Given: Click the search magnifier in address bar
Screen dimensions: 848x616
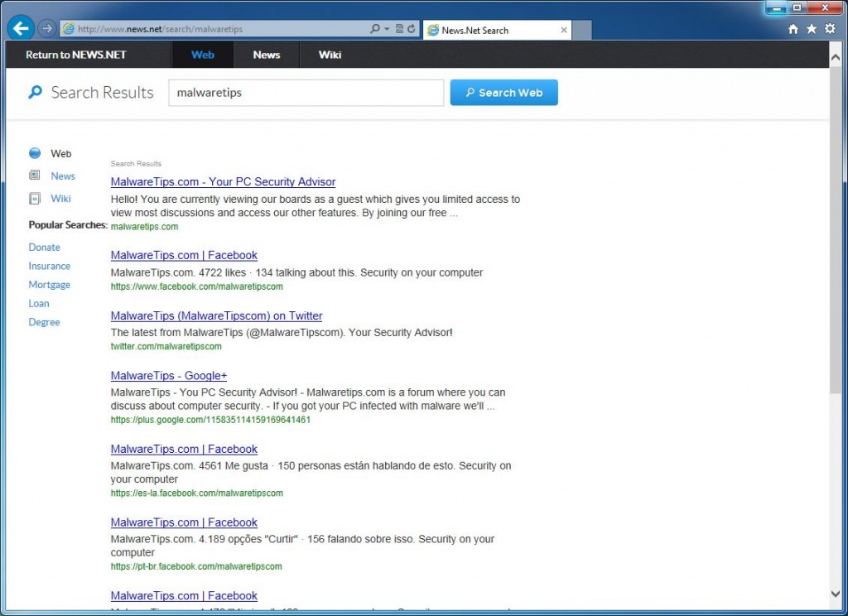Looking at the screenshot, I should [x=375, y=29].
